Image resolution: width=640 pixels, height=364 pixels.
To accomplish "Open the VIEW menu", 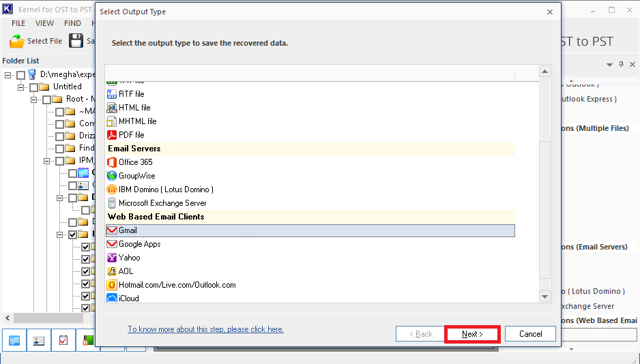I will [x=44, y=23].
